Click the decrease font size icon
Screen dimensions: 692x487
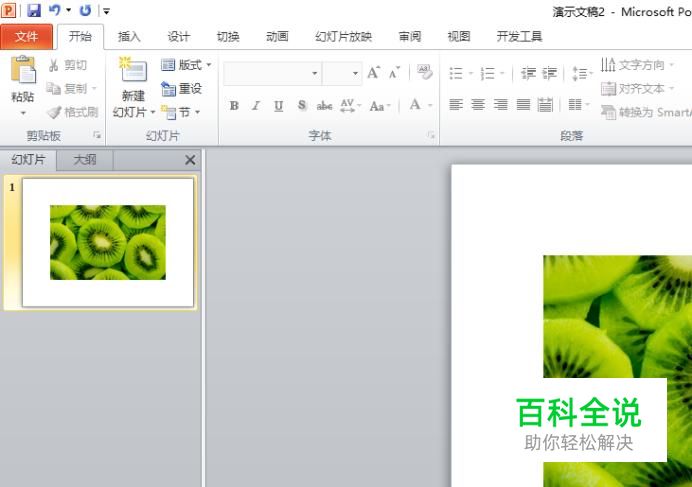click(395, 72)
